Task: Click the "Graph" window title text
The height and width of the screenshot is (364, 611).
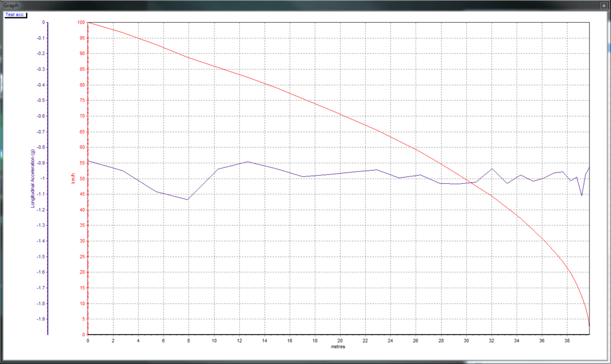Action: [11, 6]
